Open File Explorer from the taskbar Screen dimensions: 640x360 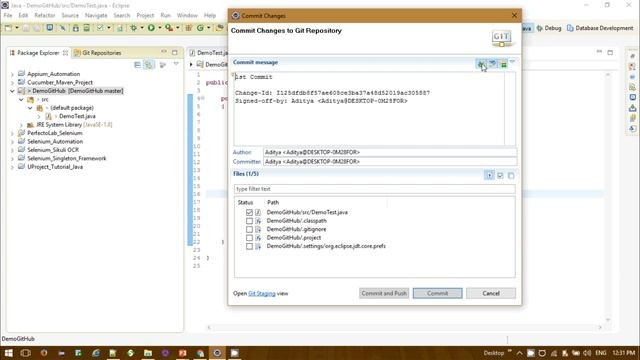click(148, 353)
